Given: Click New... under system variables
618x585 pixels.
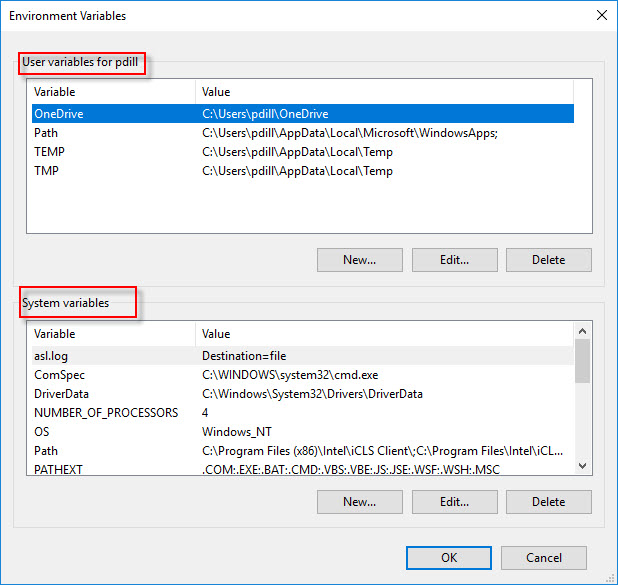Looking at the screenshot, I should 359,502.
